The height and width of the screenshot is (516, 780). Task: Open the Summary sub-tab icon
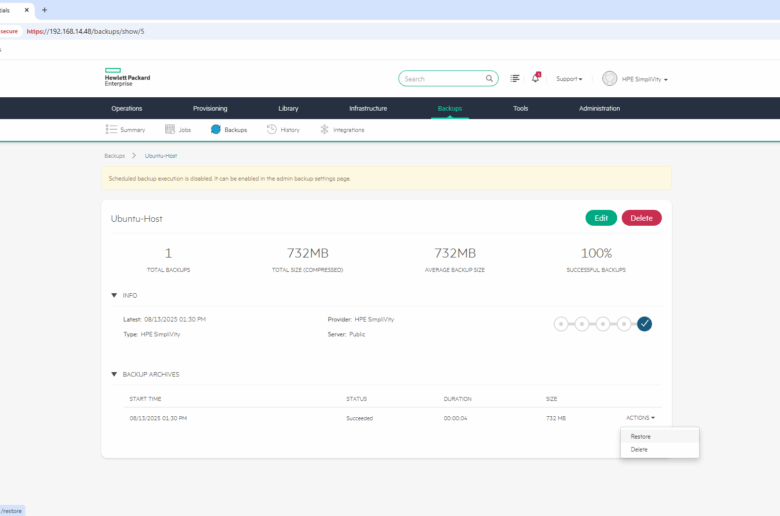tap(111, 129)
